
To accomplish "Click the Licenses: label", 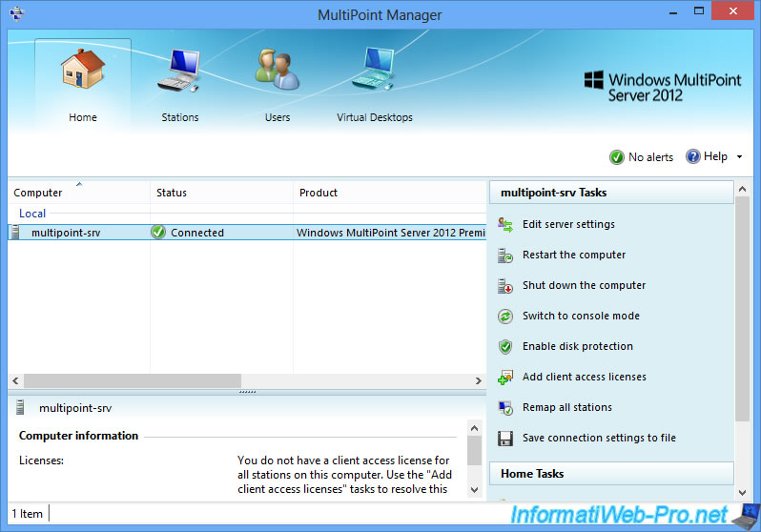I will click(41, 460).
